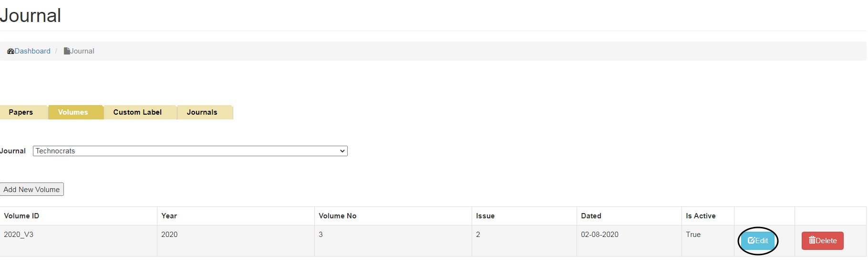Click the file icon beside Journal breadcrumb
This screenshot has width=868, height=279.
tap(67, 51)
